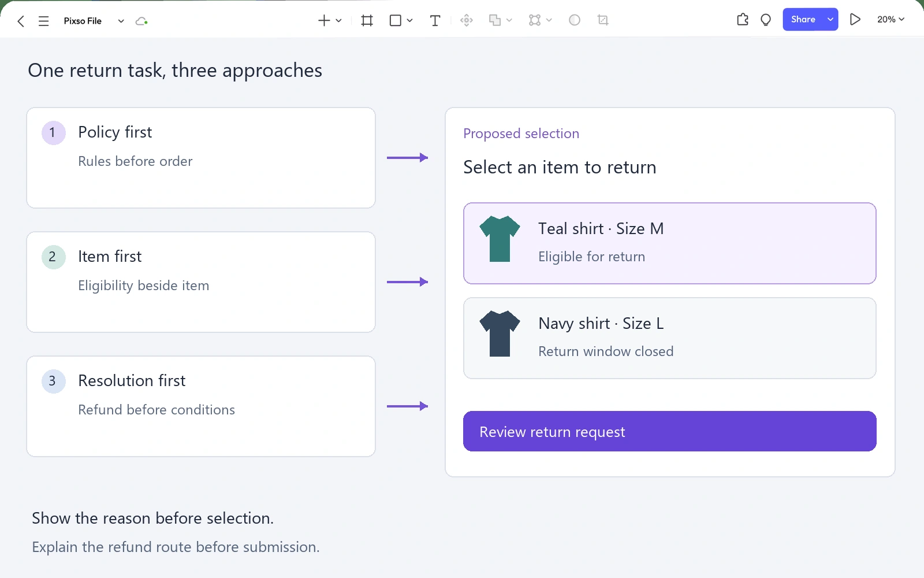Click the number 3 badge
Image resolution: width=924 pixels, height=578 pixels.
click(53, 381)
